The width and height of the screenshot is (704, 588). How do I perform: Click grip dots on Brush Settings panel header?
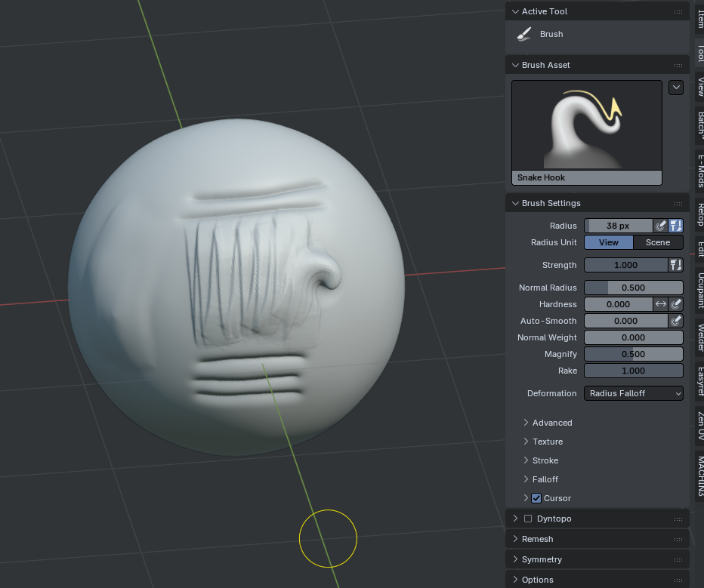click(678, 203)
